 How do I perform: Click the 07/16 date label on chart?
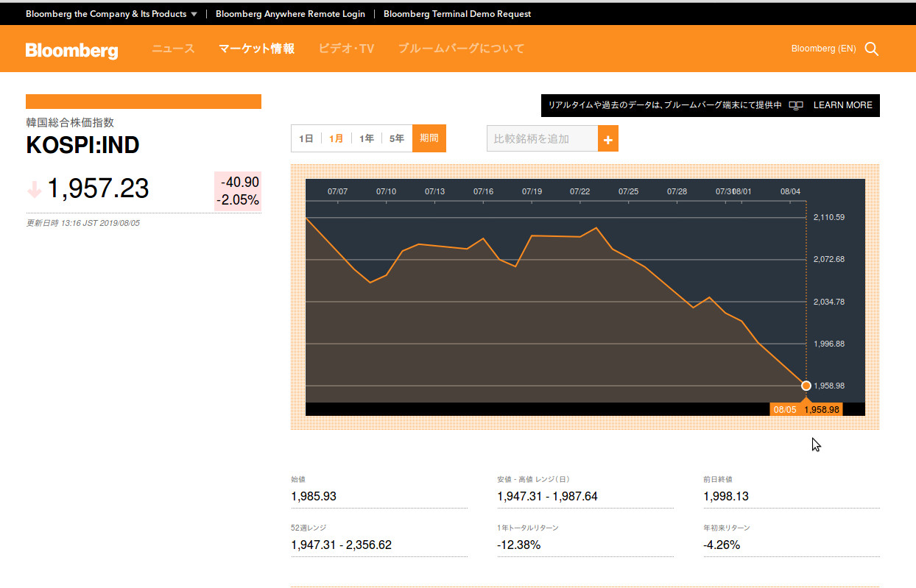click(x=483, y=191)
